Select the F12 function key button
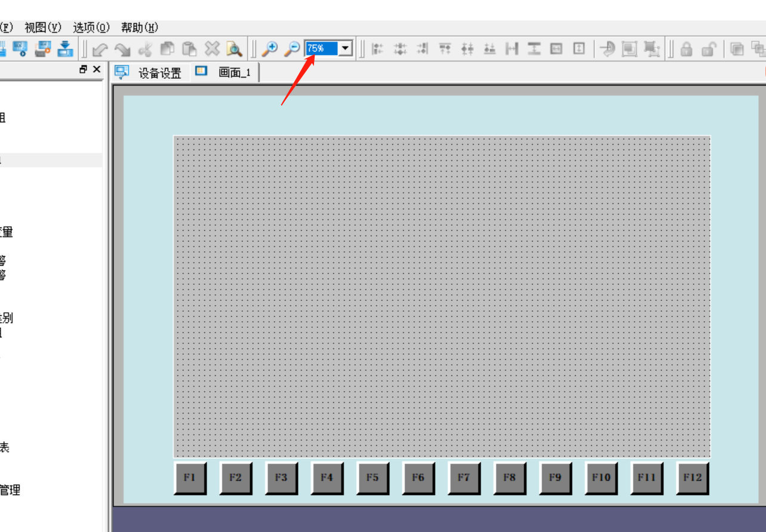766x532 pixels. pyautogui.click(x=693, y=478)
